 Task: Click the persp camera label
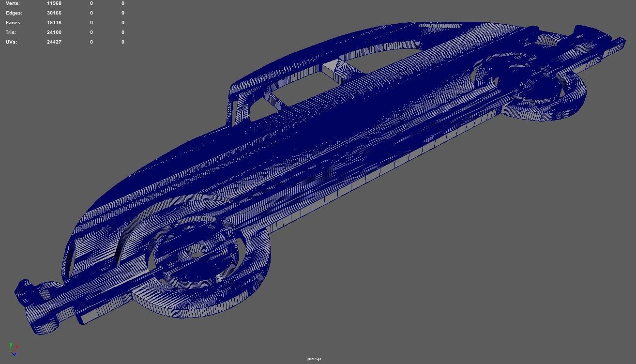(x=314, y=359)
